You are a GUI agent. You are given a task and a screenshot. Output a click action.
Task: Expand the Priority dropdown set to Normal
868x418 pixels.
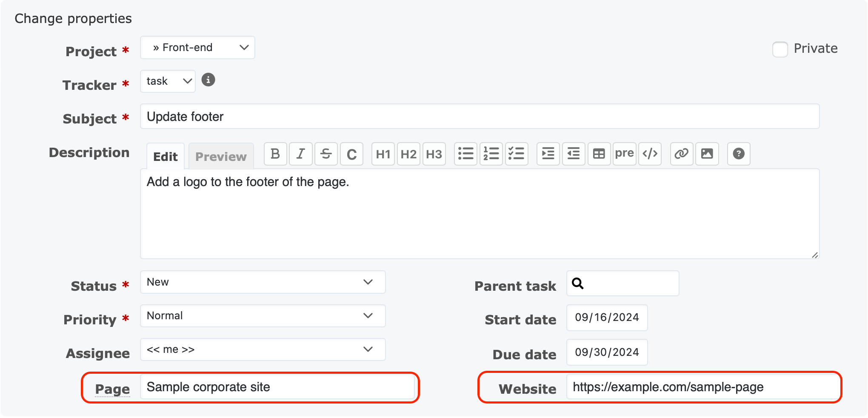263,316
